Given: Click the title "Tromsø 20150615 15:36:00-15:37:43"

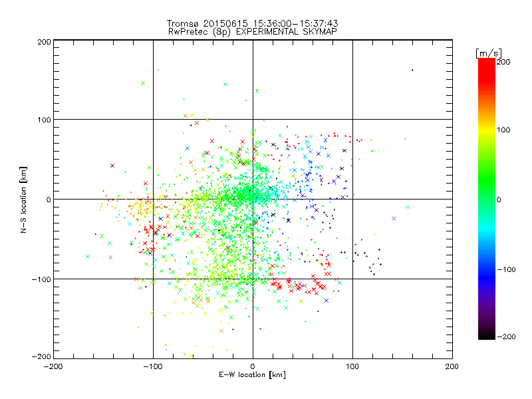Looking at the screenshot, I should tap(252, 23).
